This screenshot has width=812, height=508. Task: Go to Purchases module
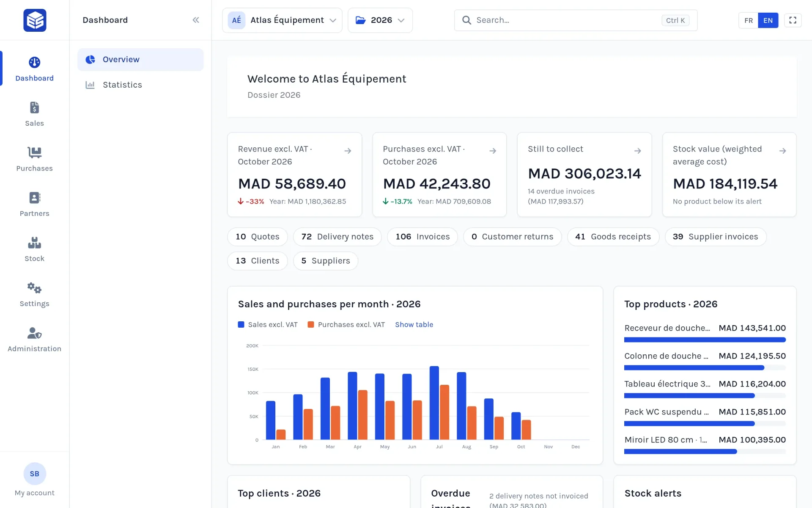pyautogui.click(x=35, y=159)
